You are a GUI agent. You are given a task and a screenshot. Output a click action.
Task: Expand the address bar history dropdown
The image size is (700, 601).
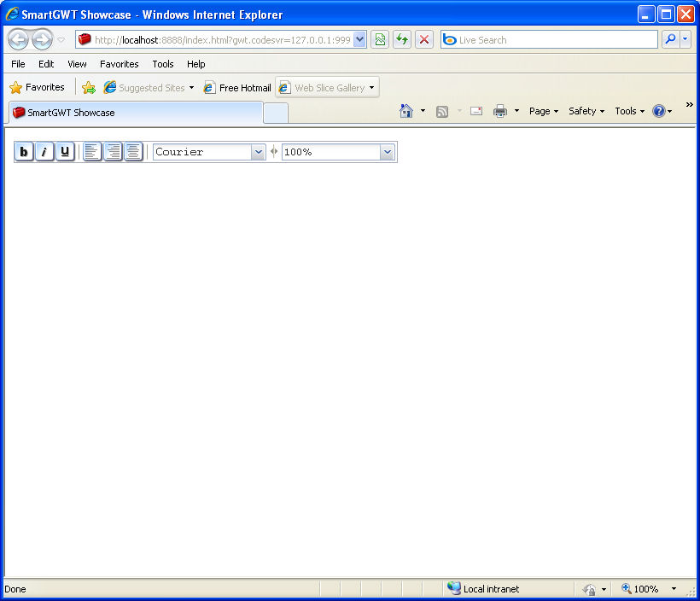click(x=360, y=40)
